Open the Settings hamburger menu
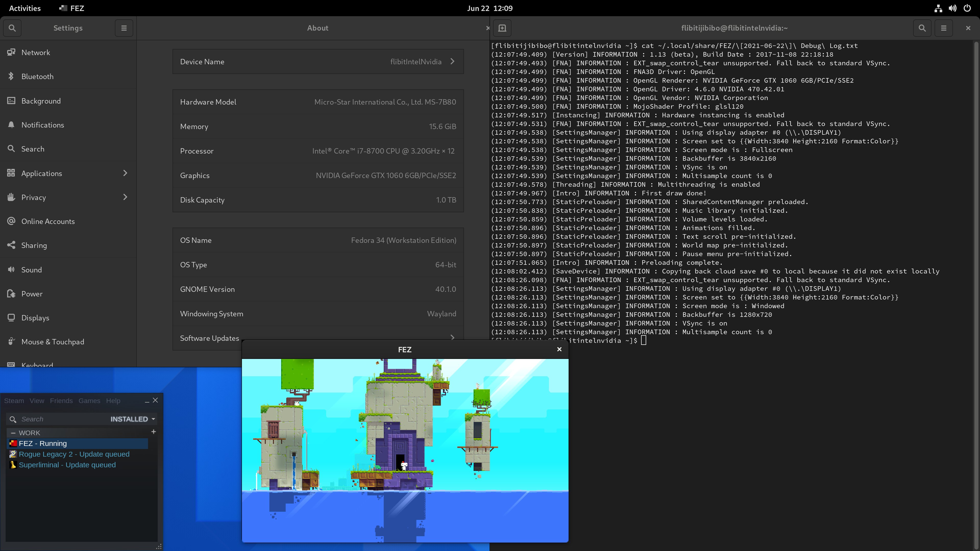980x551 pixels. pos(124,28)
